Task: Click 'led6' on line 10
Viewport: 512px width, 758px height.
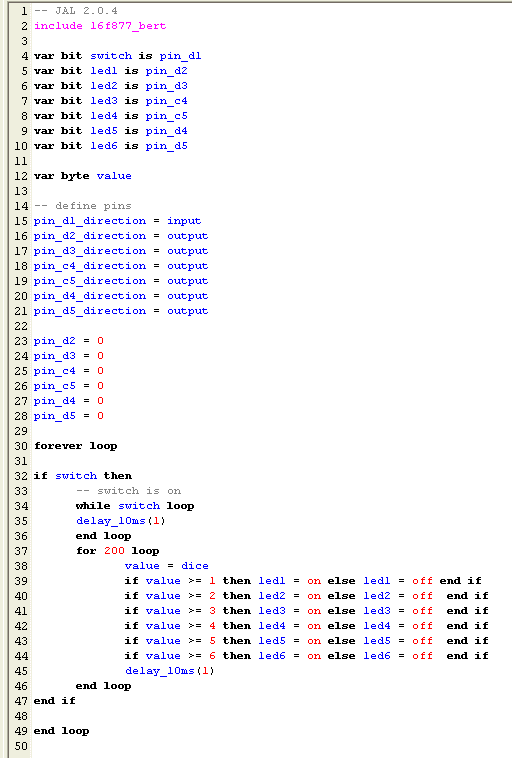Action: pos(104,146)
